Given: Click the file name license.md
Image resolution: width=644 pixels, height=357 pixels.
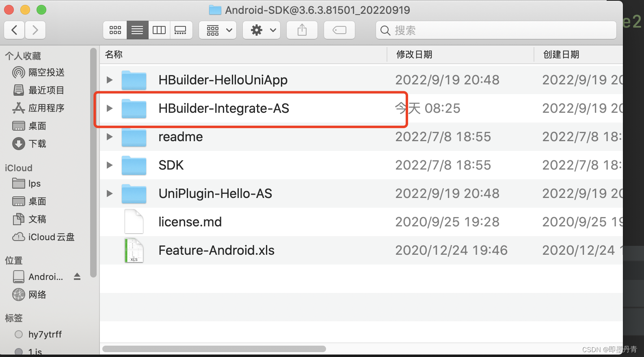Looking at the screenshot, I should click(x=190, y=222).
